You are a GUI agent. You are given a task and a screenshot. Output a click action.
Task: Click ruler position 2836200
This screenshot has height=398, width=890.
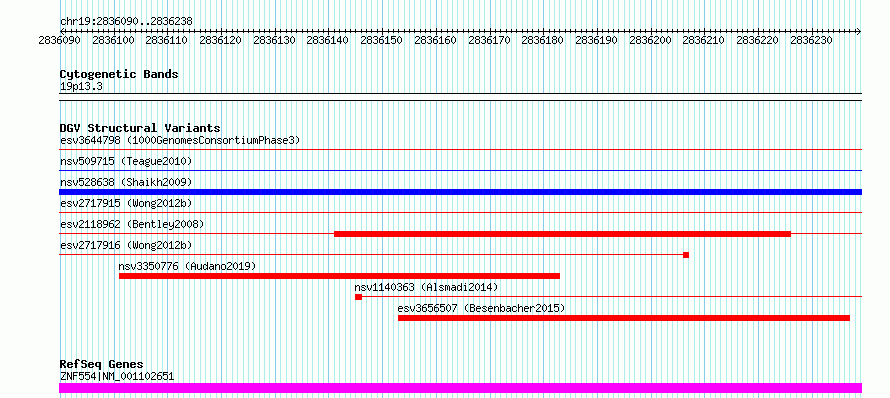pyautogui.click(x=650, y=41)
